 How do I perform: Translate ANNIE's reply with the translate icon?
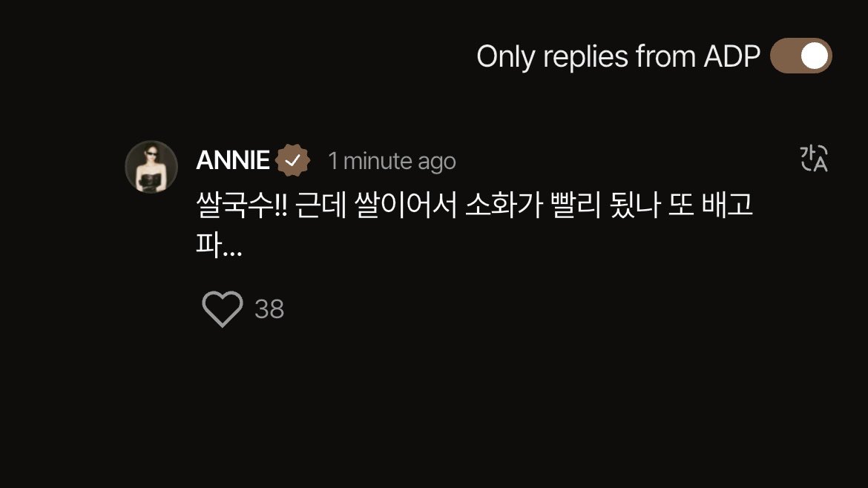(x=813, y=159)
